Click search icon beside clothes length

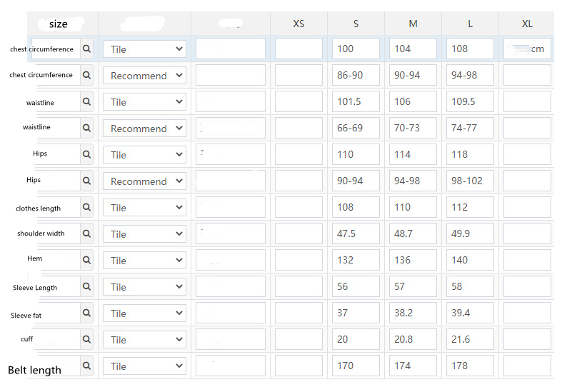[x=87, y=208]
